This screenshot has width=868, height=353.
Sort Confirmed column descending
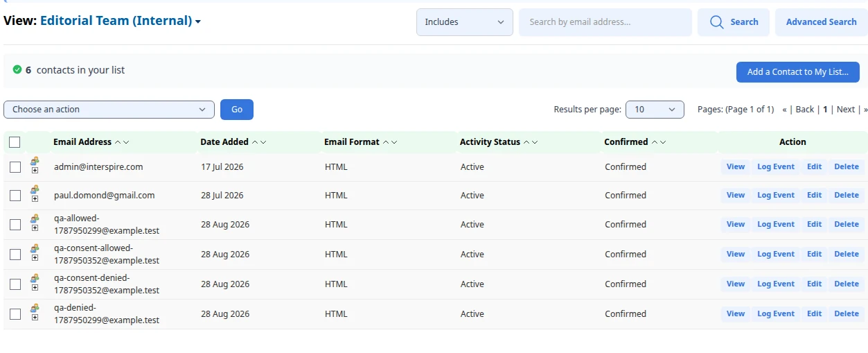663,142
